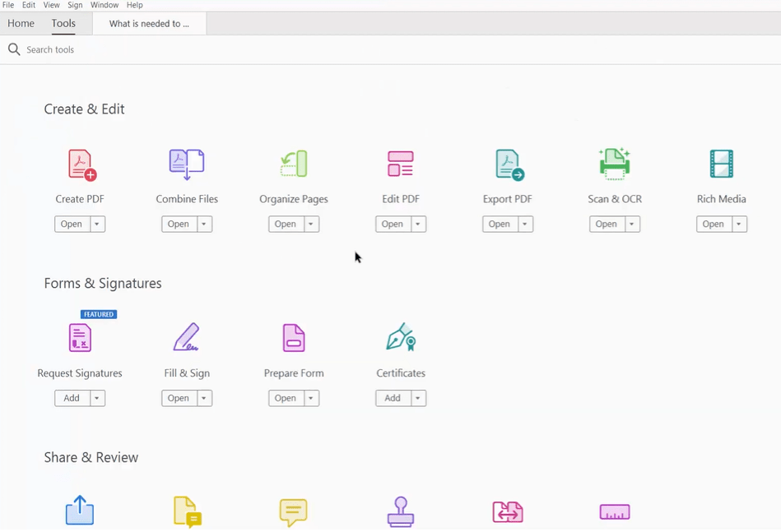Open the Organize Pages icon
The image size is (781, 532).
pyautogui.click(x=294, y=164)
